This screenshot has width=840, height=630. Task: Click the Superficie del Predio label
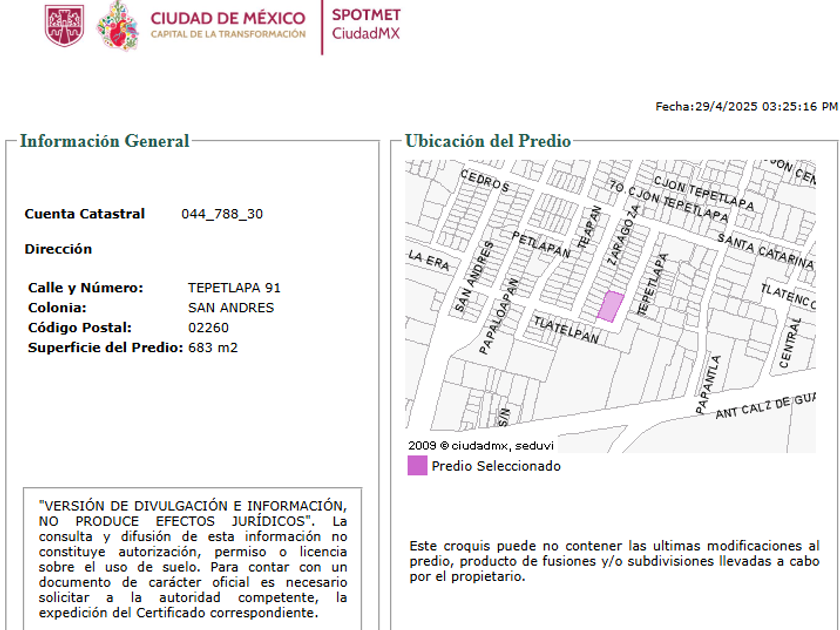point(106,348)
